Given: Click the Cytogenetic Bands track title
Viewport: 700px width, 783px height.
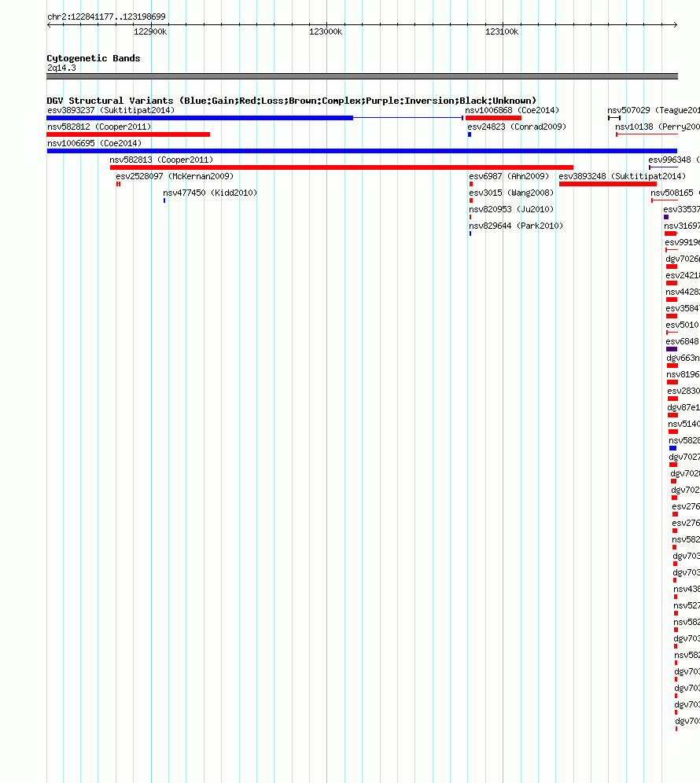Looking at the screenshot, I should 94,58.
